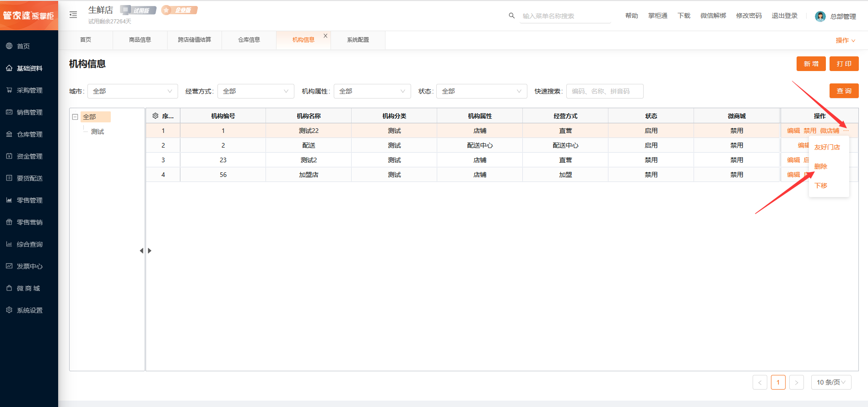This screenshot has width=868, height=407.
Task: Open 发票中心 in the sidebar
Action: [x=29, y=266]
